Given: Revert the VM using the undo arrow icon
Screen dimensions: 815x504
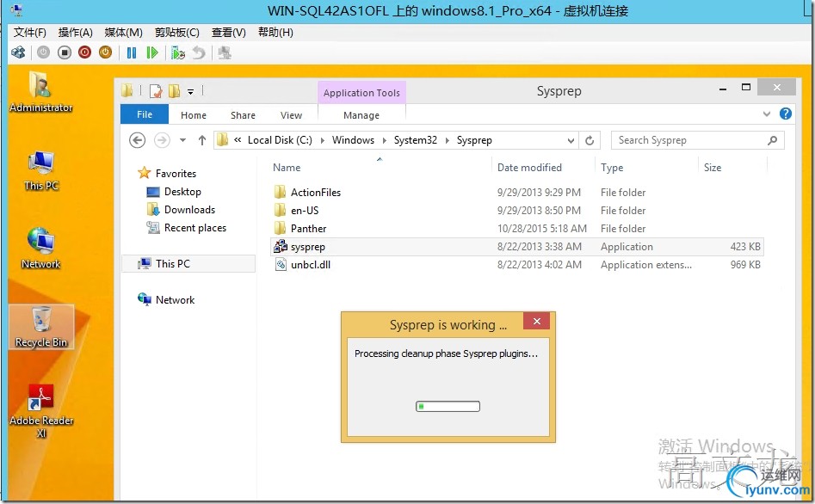Looking at the screenshot, I should (199, 52).
